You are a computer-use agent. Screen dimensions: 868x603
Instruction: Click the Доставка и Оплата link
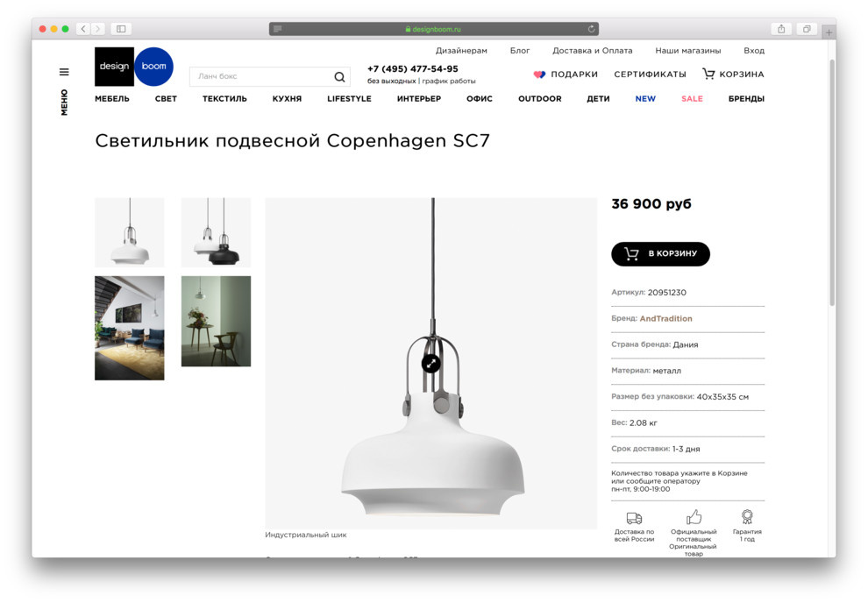point(593,50)
